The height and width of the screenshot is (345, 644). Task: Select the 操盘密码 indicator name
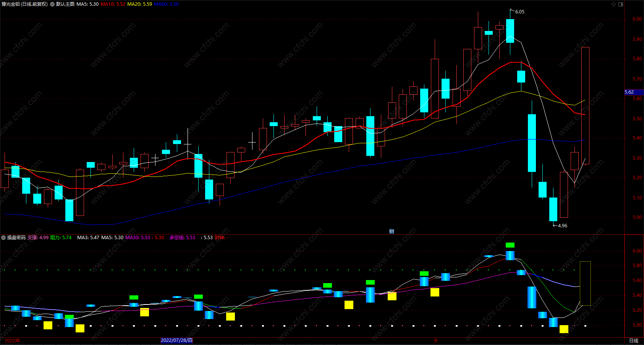pyautogui.click(x=16, y=238)
